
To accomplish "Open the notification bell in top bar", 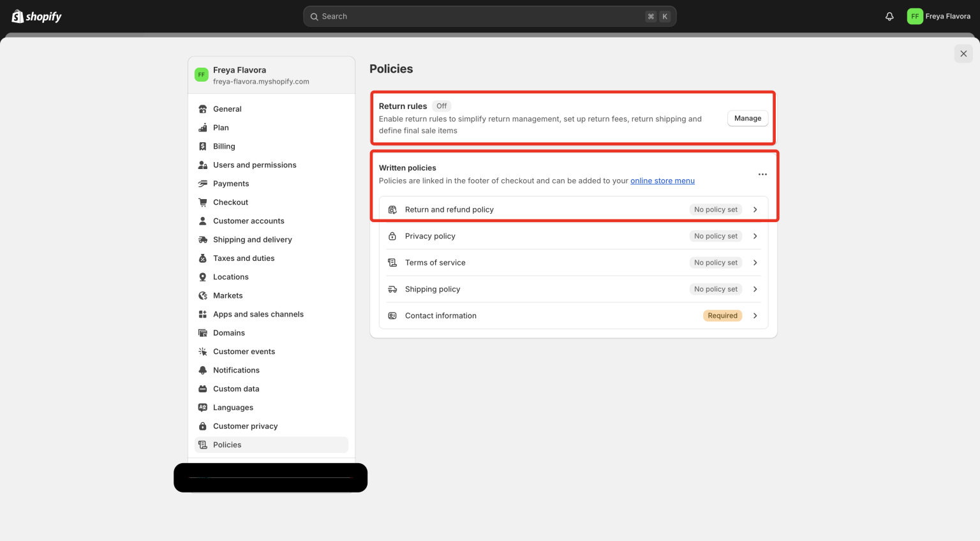I will (x=889, y=16).
